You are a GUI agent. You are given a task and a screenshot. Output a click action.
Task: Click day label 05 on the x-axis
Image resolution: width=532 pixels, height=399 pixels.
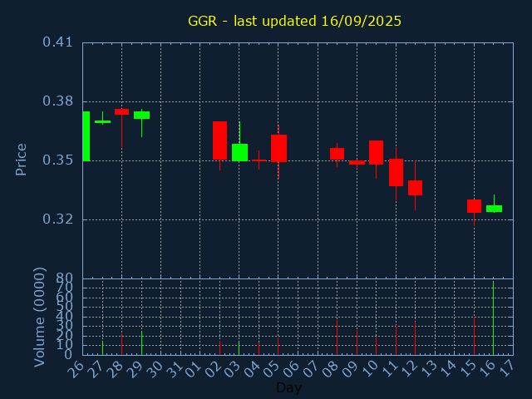(271, 369)
